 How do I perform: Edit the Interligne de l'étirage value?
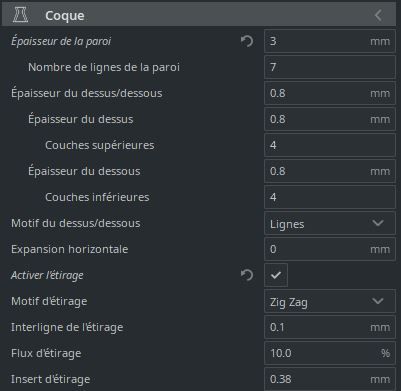[x=330, y=327]
